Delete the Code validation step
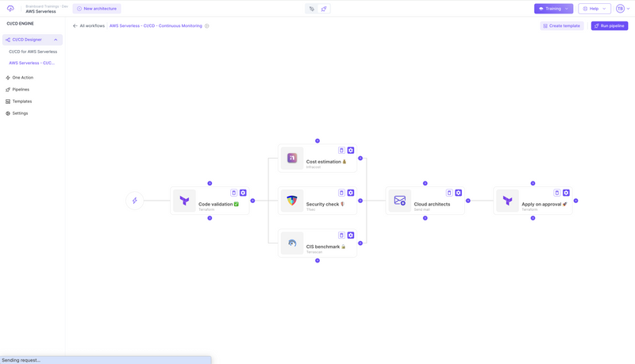This screenshot has height=364, width=635. tap(233, 193)
